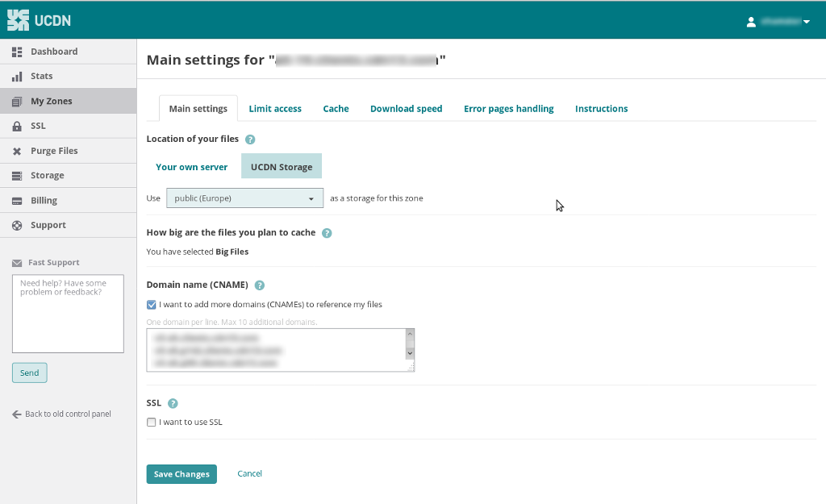
Task: Click the Purge Files X icon
Action: (17, 152)
